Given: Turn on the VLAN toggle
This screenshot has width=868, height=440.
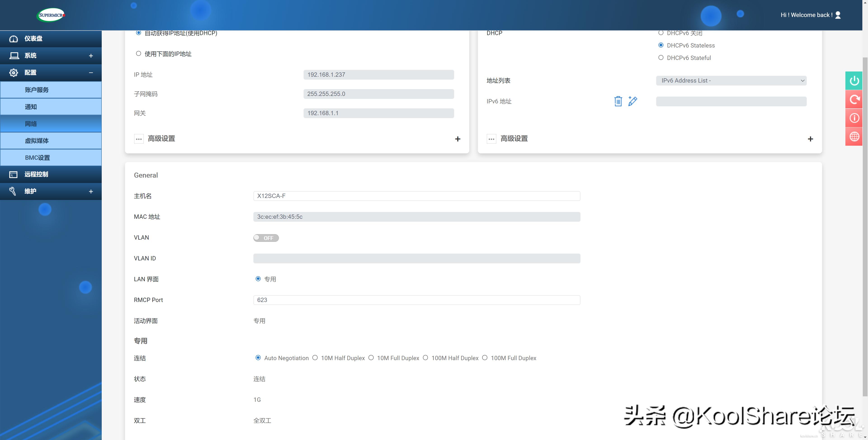Looking at the screenshot, I should coord(266,238).
